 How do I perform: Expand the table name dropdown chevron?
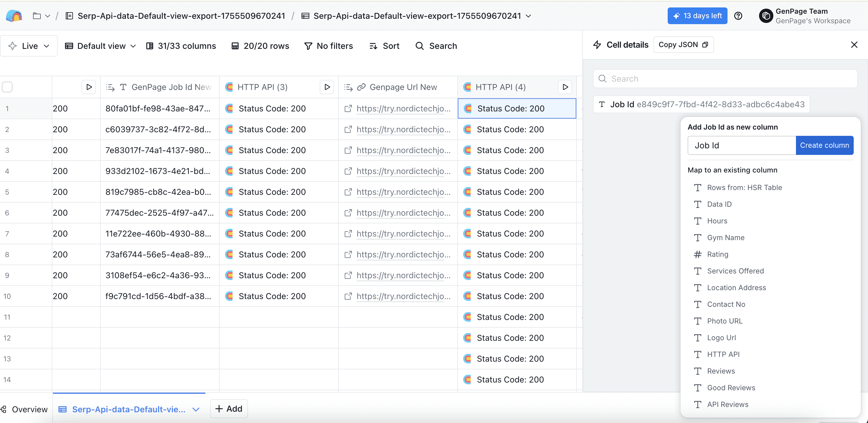(x=528, y=16)
